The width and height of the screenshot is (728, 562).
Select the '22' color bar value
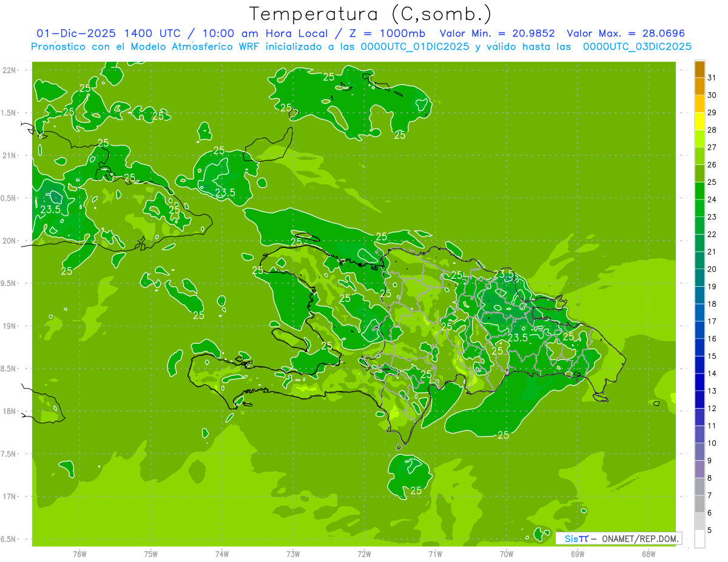pos(712,235)
